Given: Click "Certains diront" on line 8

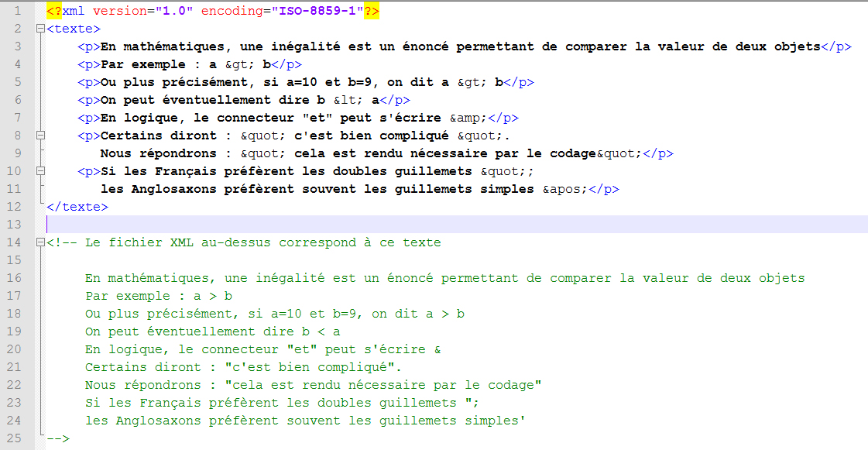Looking at the screenshot, I should click(158, 136).
